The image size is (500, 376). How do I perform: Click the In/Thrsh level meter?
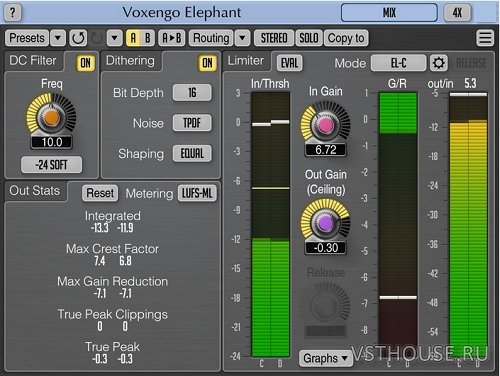coord(270,224)
